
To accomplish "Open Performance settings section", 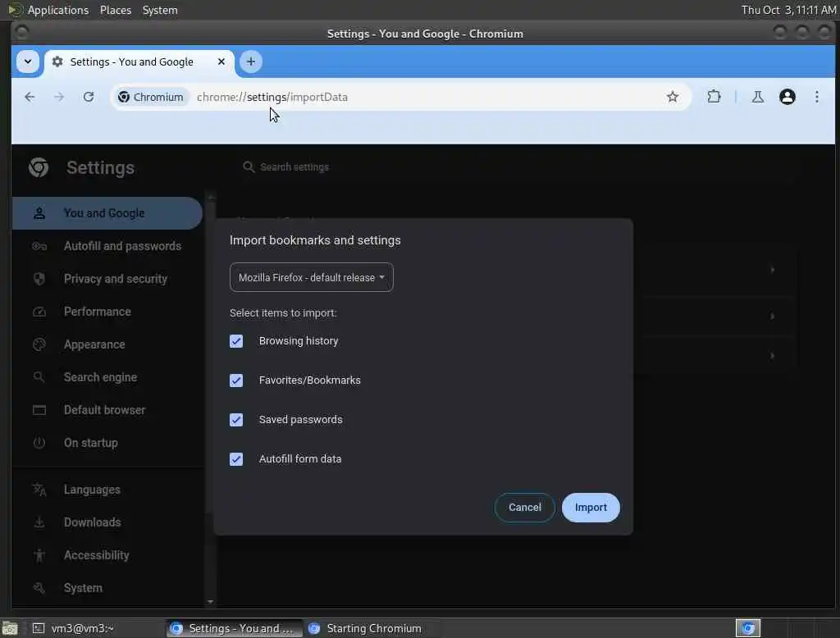I will 107,312.
